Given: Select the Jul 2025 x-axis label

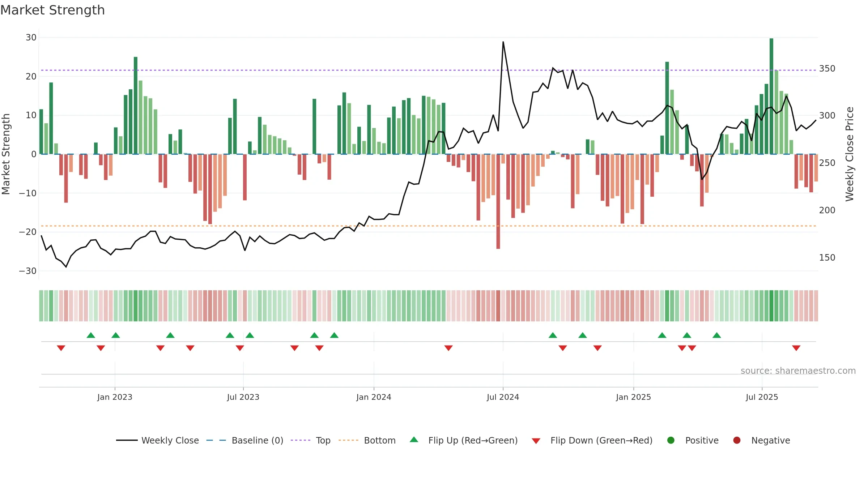Looking at the screenshot, I should pyautogui.click(x=762, y=397).
